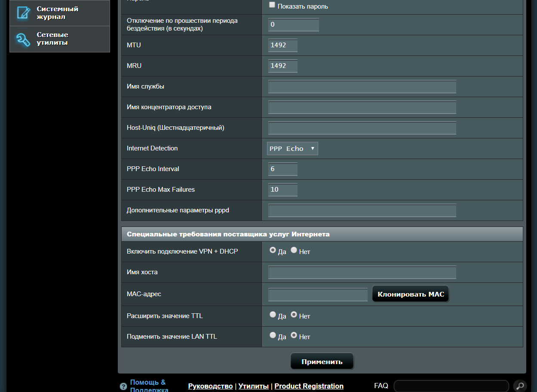Select 'Да' for 'Подменить значение LAN TTL'
Screen dimensions: 537x392
pyautogui.click(x=273, y=335)
